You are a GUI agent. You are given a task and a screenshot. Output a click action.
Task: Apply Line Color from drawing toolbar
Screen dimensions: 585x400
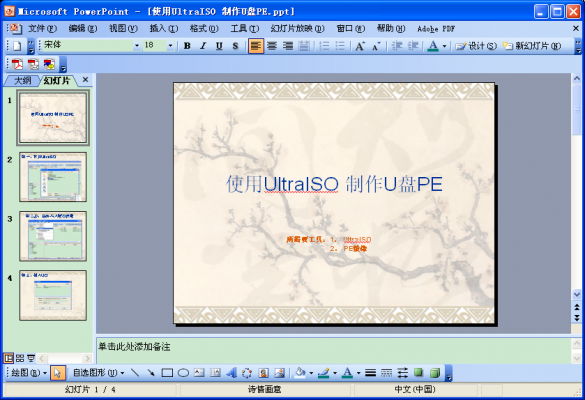point(324,372)
